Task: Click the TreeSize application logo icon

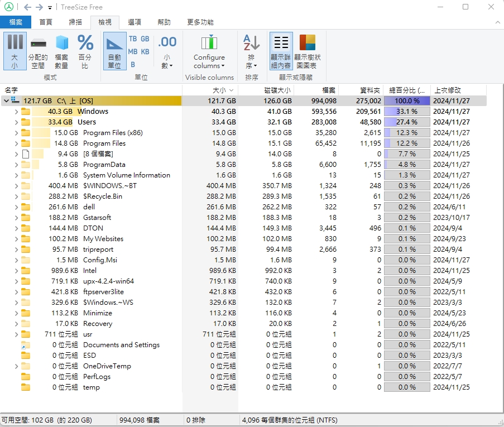Action: [x=9, y=7]
